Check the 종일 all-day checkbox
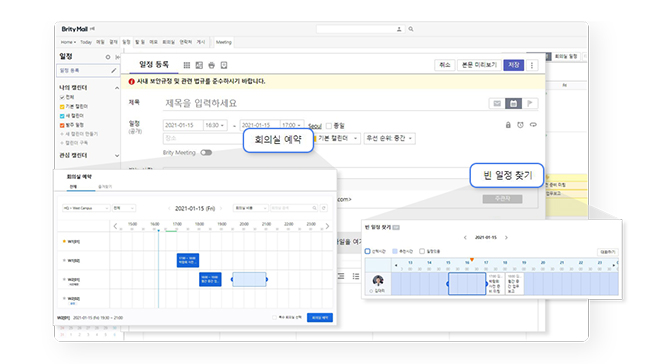 coord(329,126)
